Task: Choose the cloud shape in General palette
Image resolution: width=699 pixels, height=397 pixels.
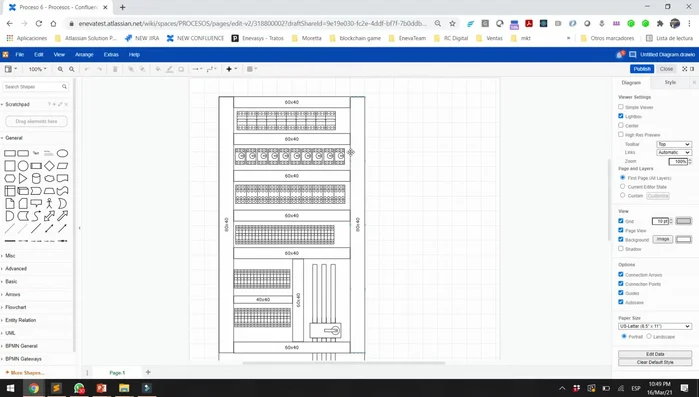Action: (x=49, y=179)
